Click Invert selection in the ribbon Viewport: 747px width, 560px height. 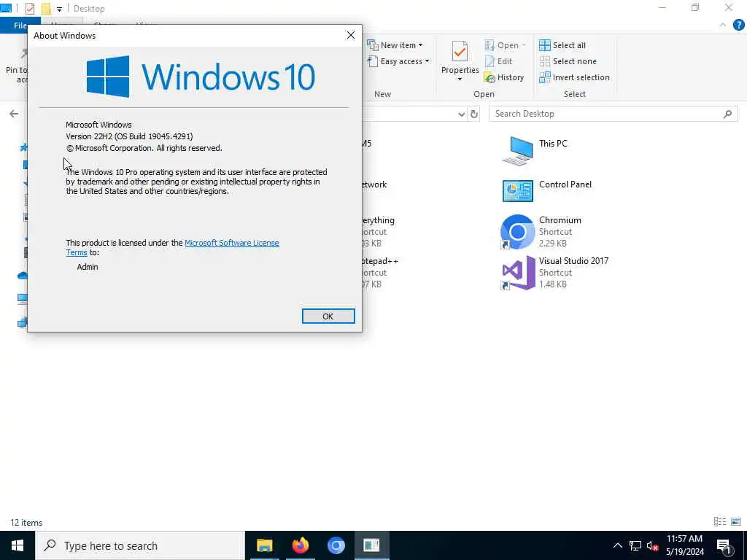pos(575,77)
